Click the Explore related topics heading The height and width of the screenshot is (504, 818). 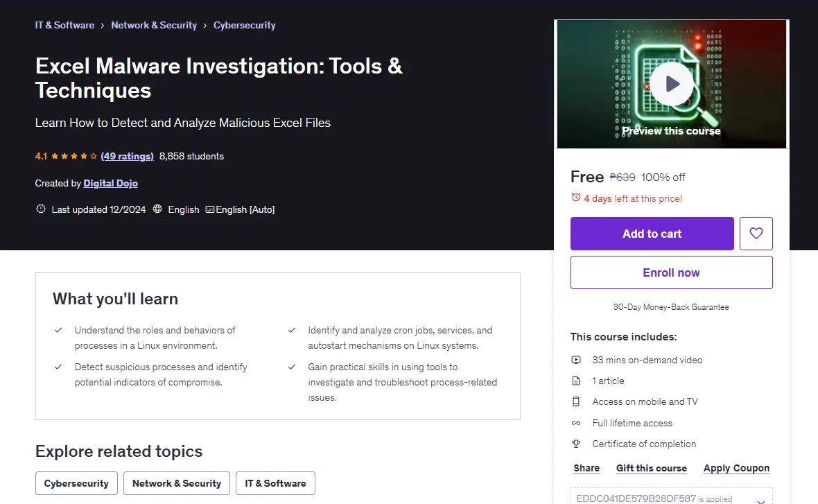coord(119,451)
